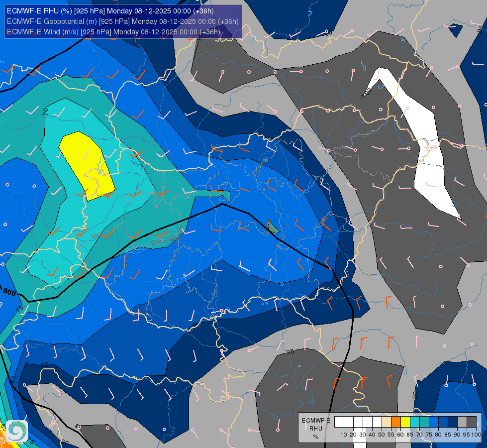Click the white legend swatch between 10 and 20
Viewport: 487px width, 448px height.
point(349,422)
